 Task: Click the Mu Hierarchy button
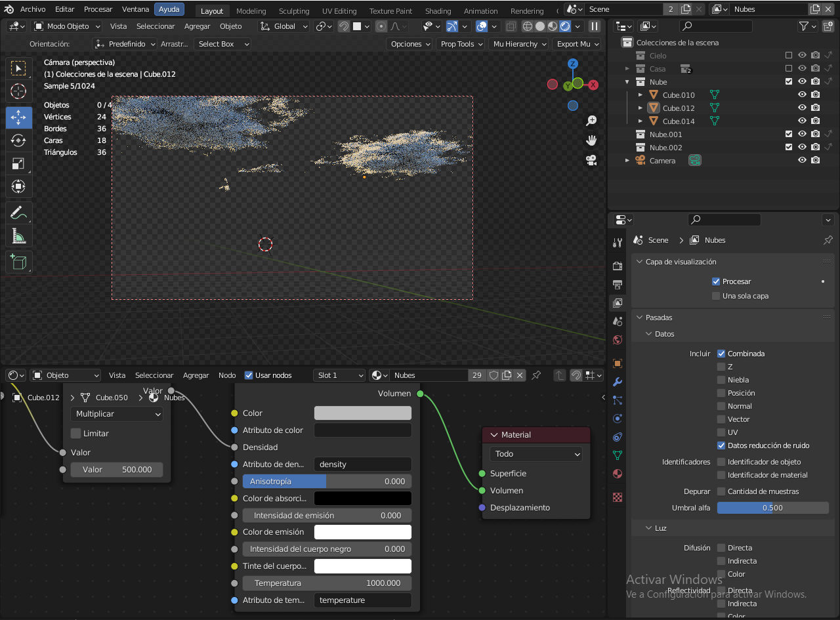(x=520, y=44)
